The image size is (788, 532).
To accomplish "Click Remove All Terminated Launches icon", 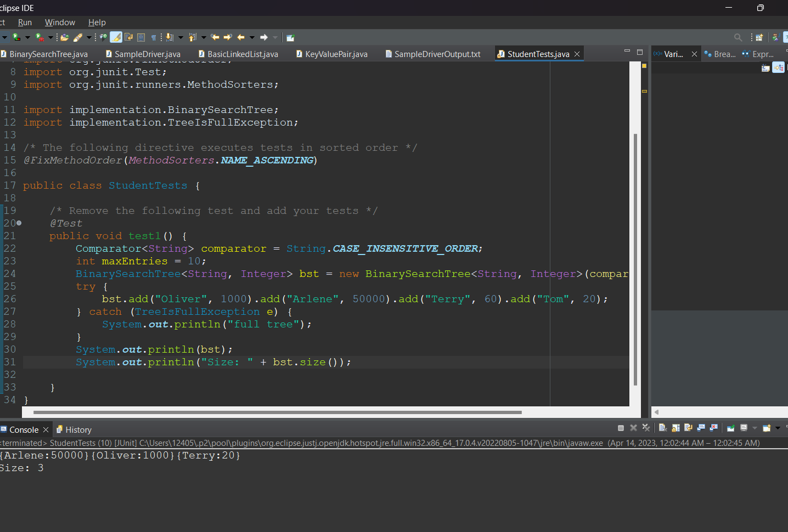I will [646, 428].
